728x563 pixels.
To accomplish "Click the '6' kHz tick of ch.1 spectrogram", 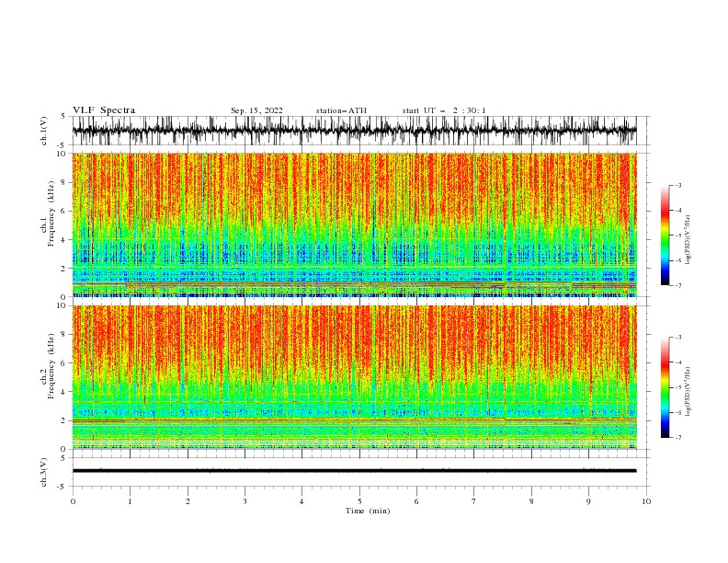I will [64, 211].
